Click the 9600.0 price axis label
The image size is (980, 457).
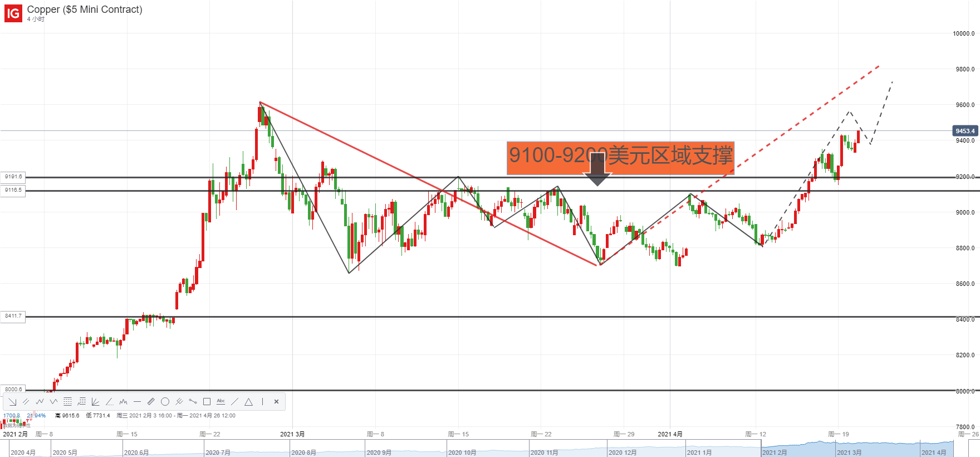(x=965, y=105)
